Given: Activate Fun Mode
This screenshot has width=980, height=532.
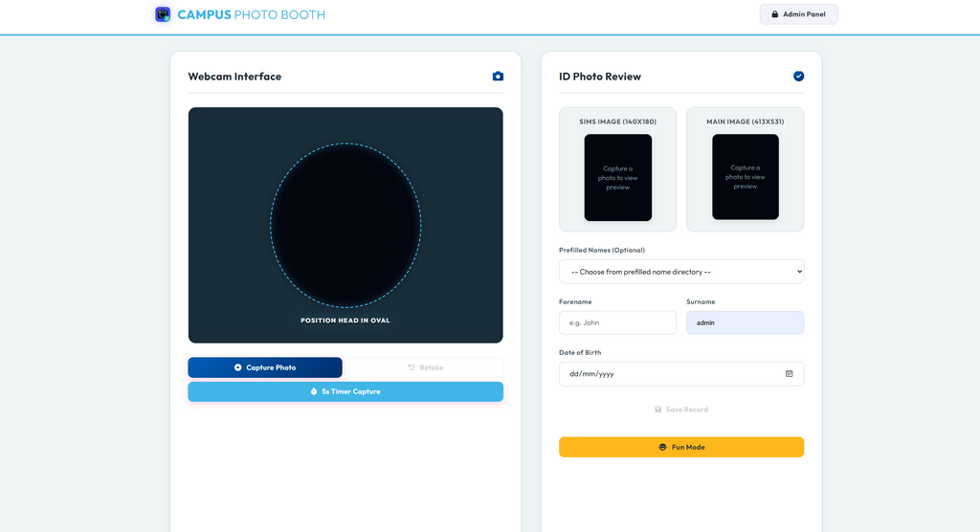Looking at the screenshot, I should (681, 447).
